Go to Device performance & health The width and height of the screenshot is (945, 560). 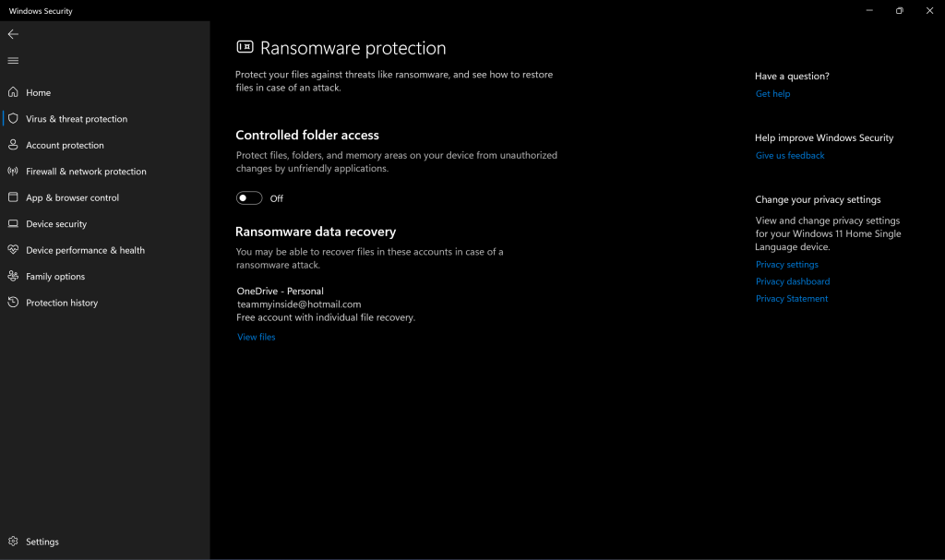(86, 250)
